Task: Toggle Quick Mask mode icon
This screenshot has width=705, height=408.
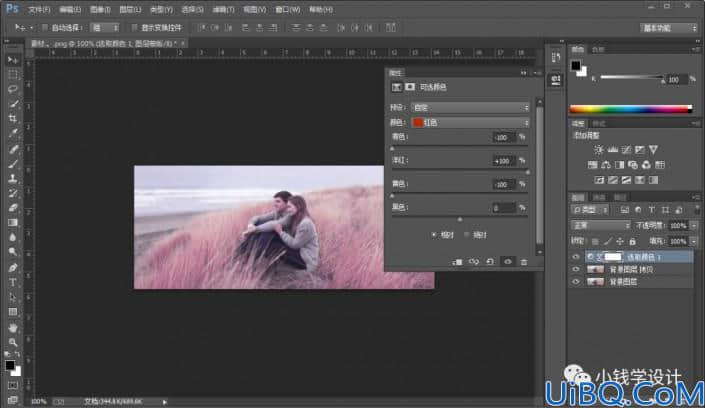Action: pos(13,386)
